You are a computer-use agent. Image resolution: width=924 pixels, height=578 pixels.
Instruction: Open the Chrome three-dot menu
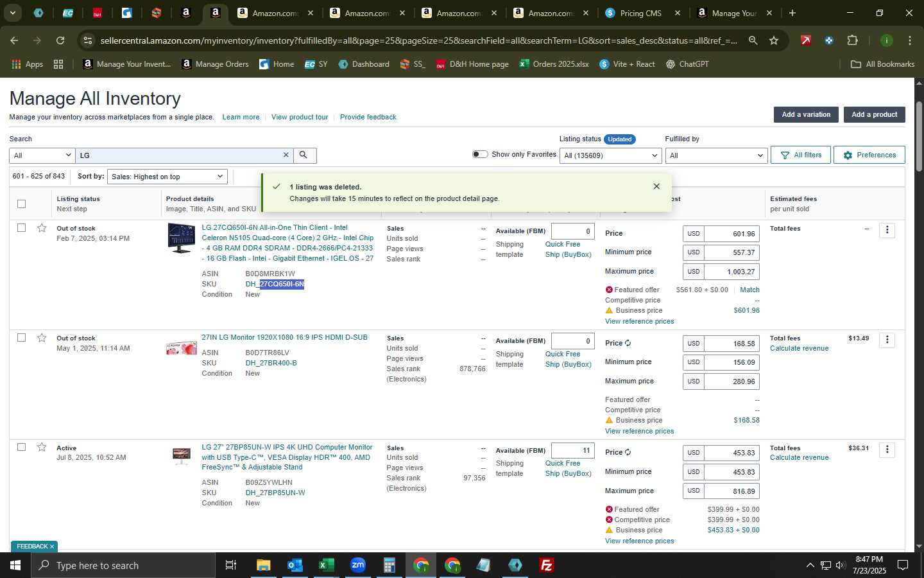point(910,40)
